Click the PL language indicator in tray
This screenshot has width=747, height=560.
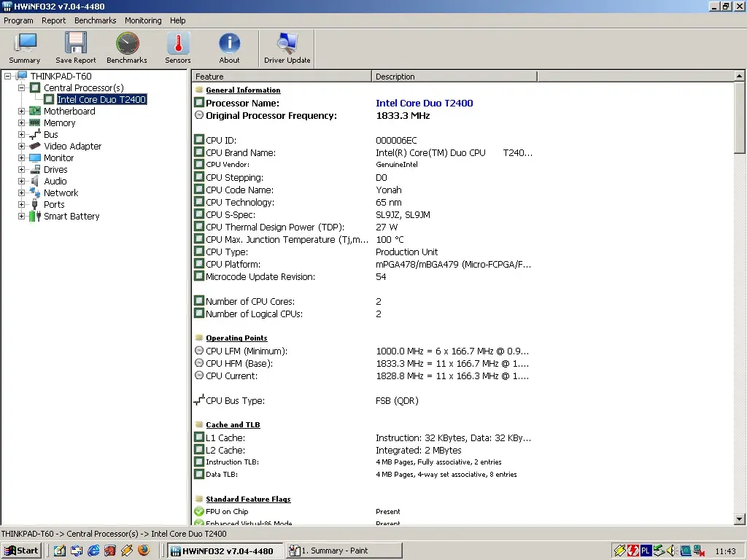click(x=646, y=551)
